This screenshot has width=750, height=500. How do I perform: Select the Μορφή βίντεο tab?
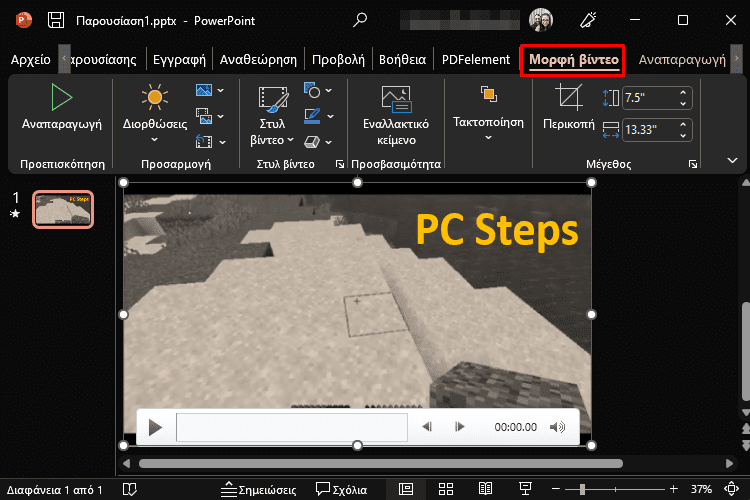(x=574, y=60)
